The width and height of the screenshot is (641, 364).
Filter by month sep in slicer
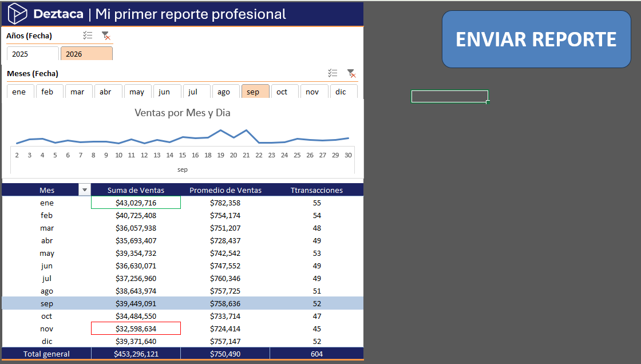click(x=255, y=92)
